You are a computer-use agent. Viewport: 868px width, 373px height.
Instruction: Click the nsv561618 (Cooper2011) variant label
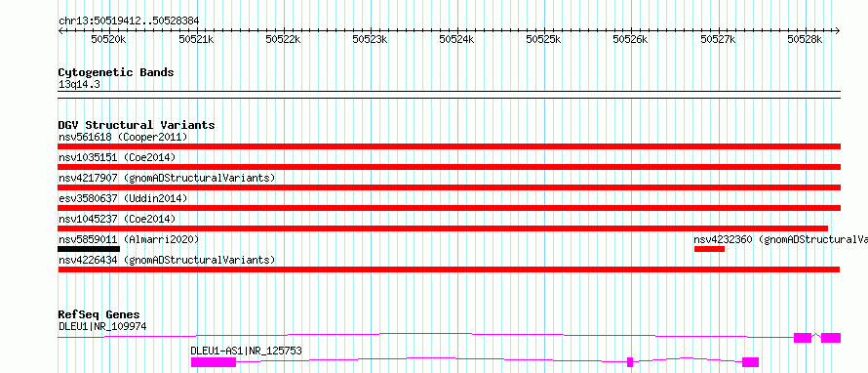point(123,137)
